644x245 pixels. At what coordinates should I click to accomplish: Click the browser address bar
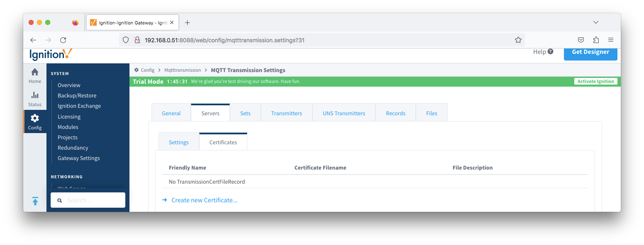(x=322, y=40)
